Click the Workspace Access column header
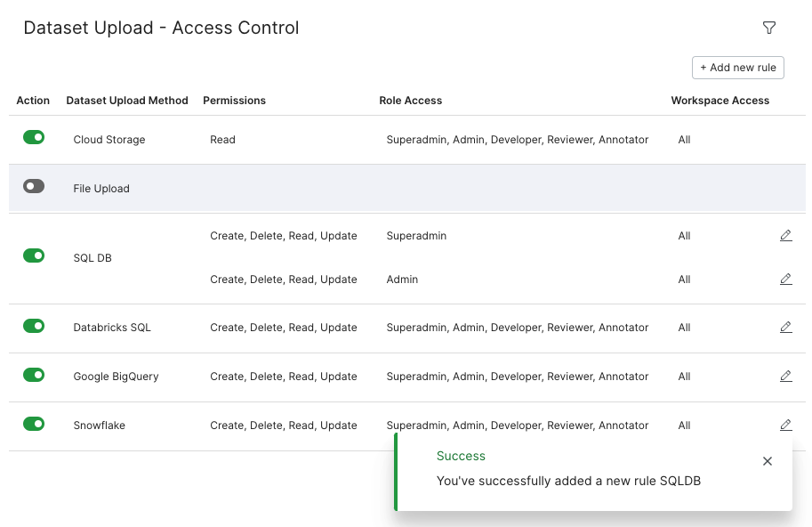This screenshot has height=527, width=812. pyautogui.click(x=720, y=101)
